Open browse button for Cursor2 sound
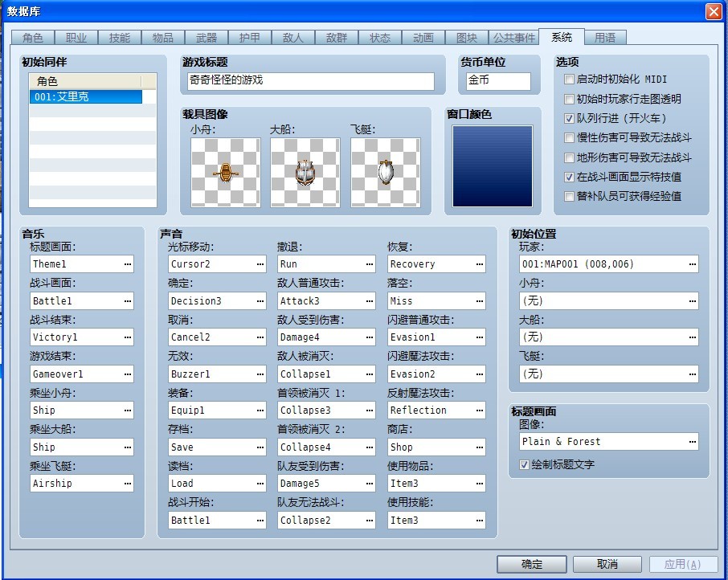 260,264
